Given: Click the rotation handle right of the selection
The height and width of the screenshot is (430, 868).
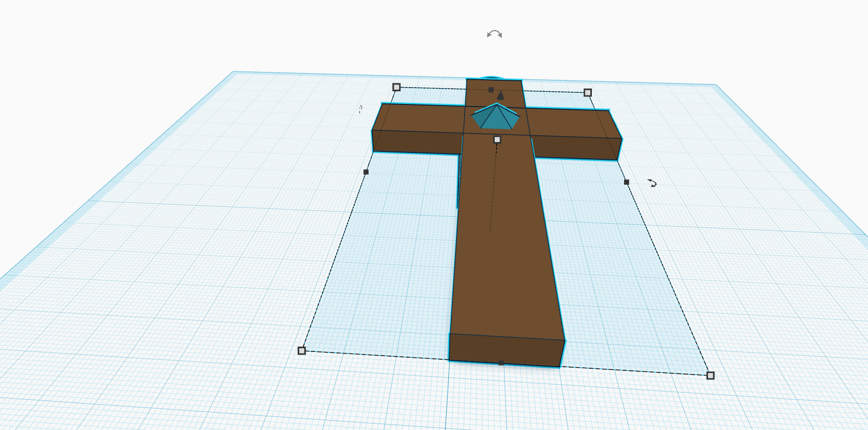Looking at the screenshot, I should coord(653,183).
